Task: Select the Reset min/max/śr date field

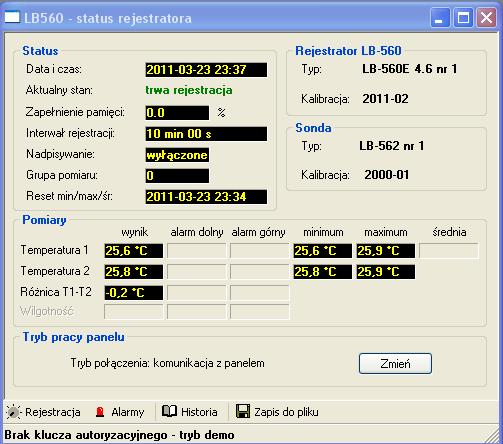Action: (206, 197)
